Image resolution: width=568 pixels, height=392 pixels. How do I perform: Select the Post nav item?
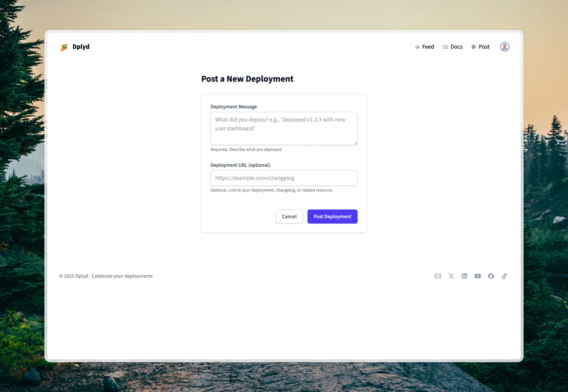coord(480,47)
